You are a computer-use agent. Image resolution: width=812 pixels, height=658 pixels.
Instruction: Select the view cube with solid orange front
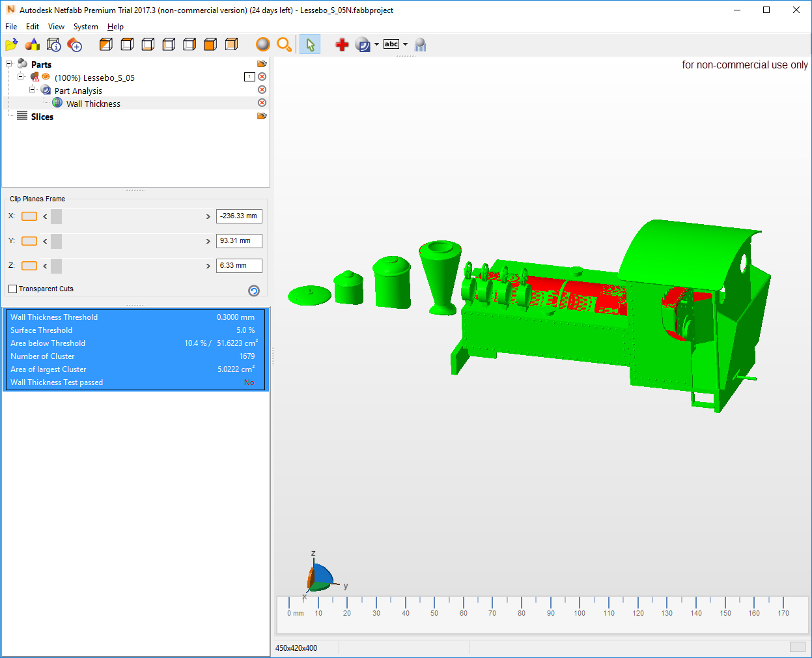point(210,44)
